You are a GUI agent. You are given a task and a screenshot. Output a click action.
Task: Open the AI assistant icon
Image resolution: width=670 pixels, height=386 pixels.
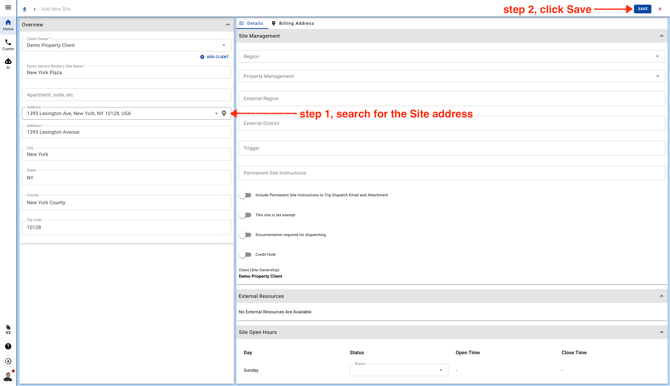tap(8, 63)
